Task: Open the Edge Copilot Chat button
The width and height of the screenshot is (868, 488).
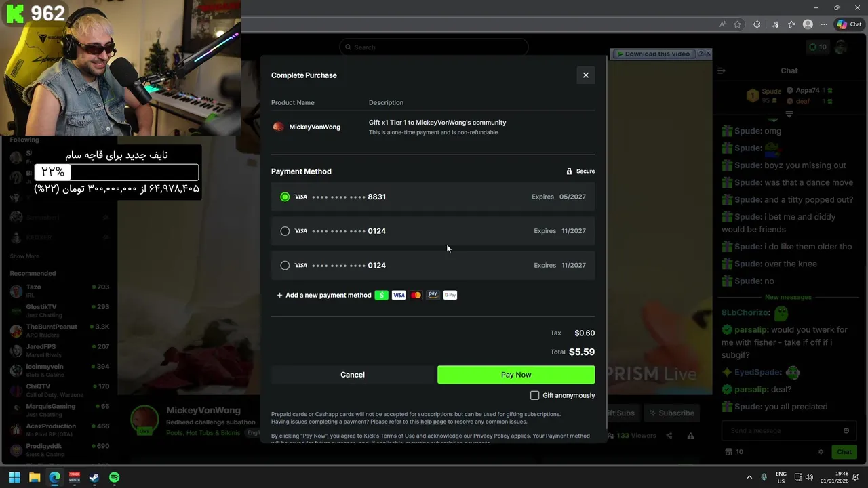Action: click(x=849, y=24)
